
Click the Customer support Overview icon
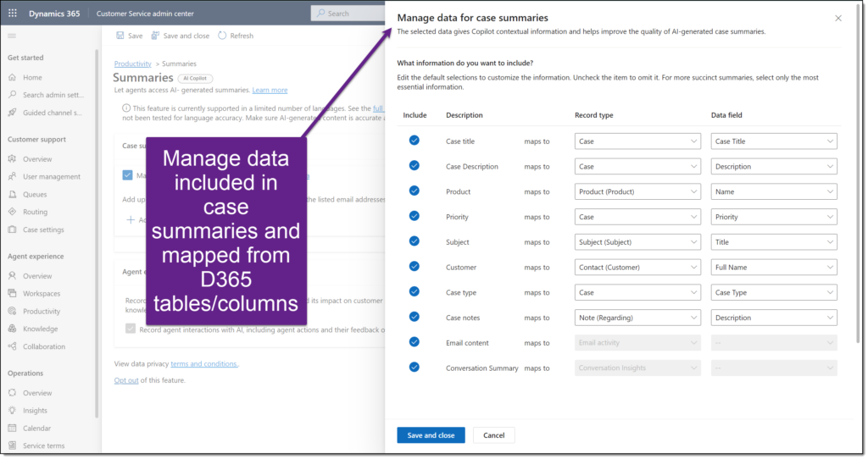coord(12,158)
